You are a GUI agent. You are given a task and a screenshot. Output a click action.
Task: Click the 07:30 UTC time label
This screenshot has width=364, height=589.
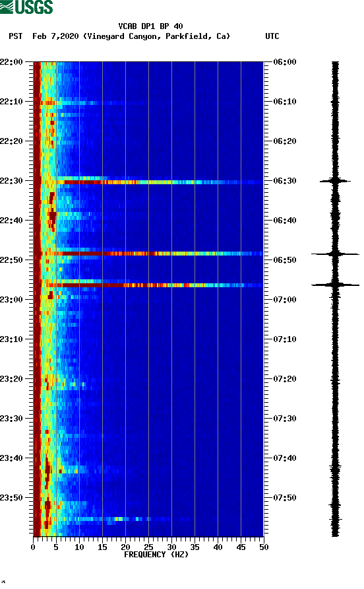(285, 419)
